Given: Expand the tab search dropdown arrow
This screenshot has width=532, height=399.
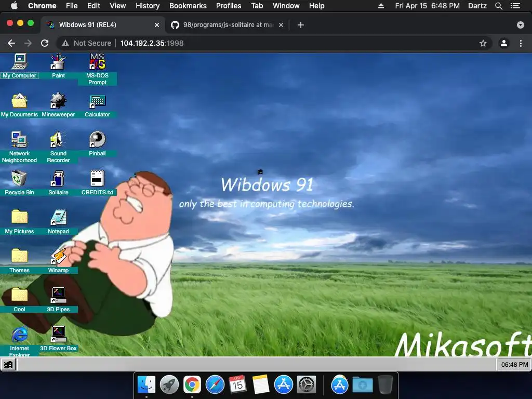Looking at the screenshot, I should click(521, 25).
